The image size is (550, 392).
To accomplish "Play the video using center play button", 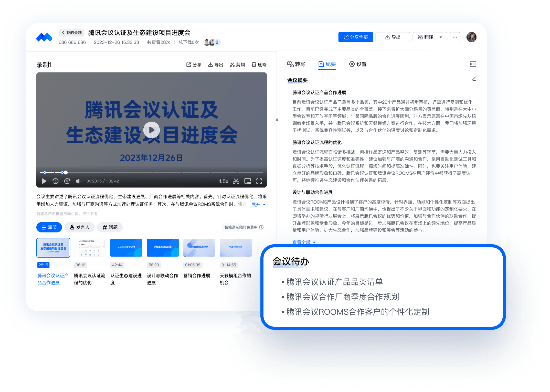I will (x=152, y=130).
